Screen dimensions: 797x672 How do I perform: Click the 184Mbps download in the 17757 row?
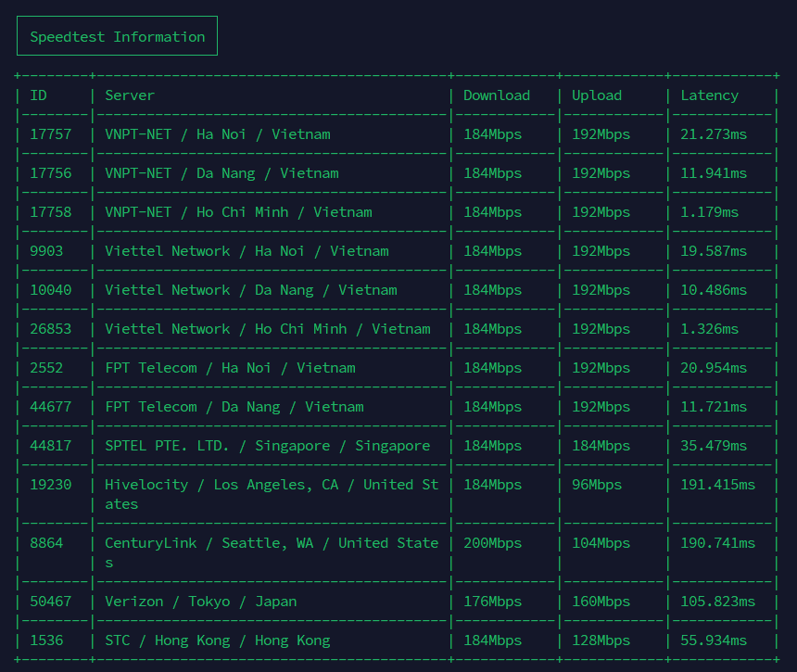492,134
